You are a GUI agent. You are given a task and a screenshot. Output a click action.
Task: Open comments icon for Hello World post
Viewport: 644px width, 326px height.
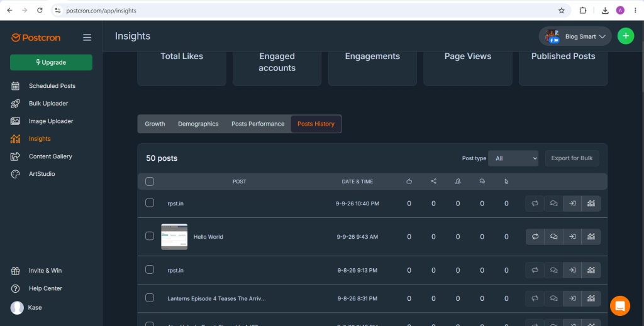coord(553,237)
